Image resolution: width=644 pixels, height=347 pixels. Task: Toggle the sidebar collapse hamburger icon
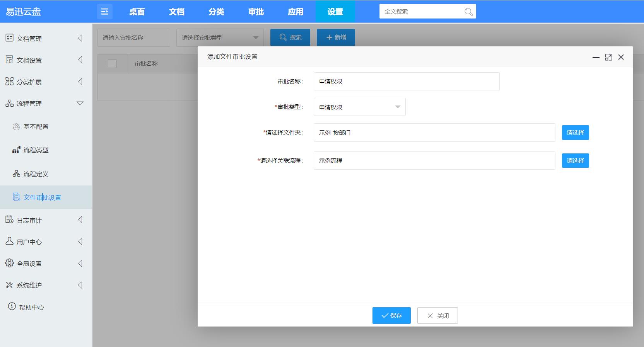pyautogui.click(x=104, y=12)
